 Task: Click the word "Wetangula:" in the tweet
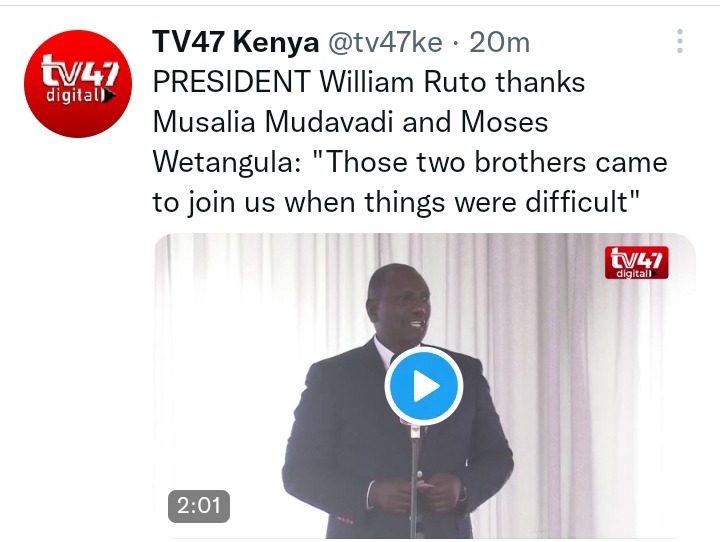point(227,163)
